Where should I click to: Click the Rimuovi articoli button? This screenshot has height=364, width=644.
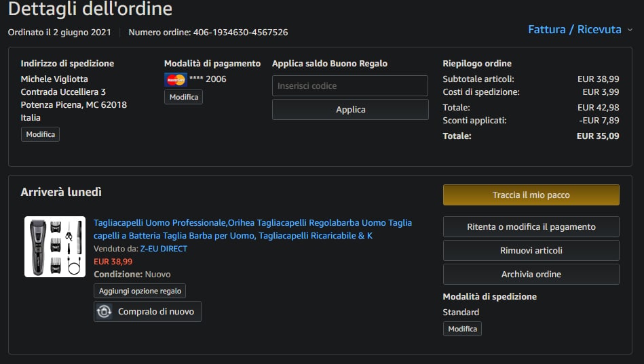click(531, 251)
